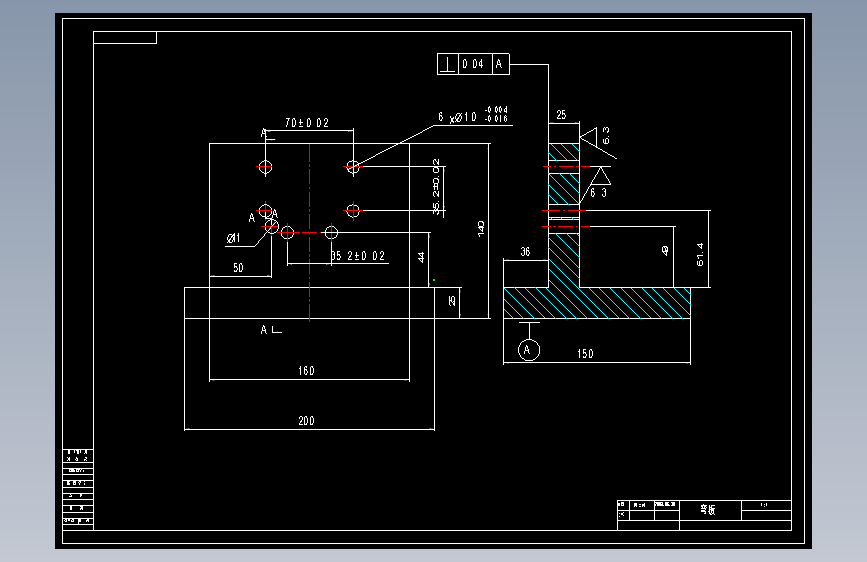Select the vertical 140 height dimension
Screen dimensions: 867x562
click(x=481, y=229)
